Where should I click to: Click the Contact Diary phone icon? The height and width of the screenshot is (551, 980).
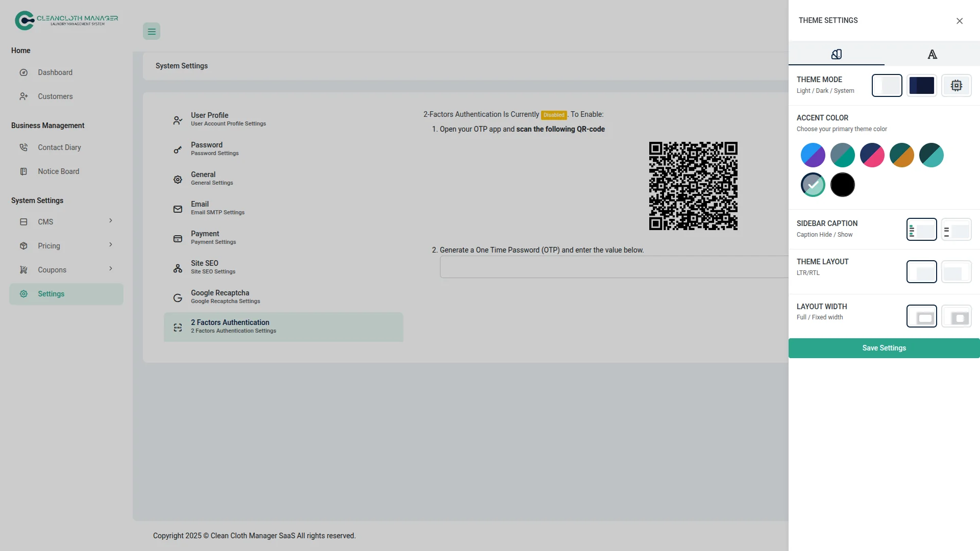tap(23, 147)
